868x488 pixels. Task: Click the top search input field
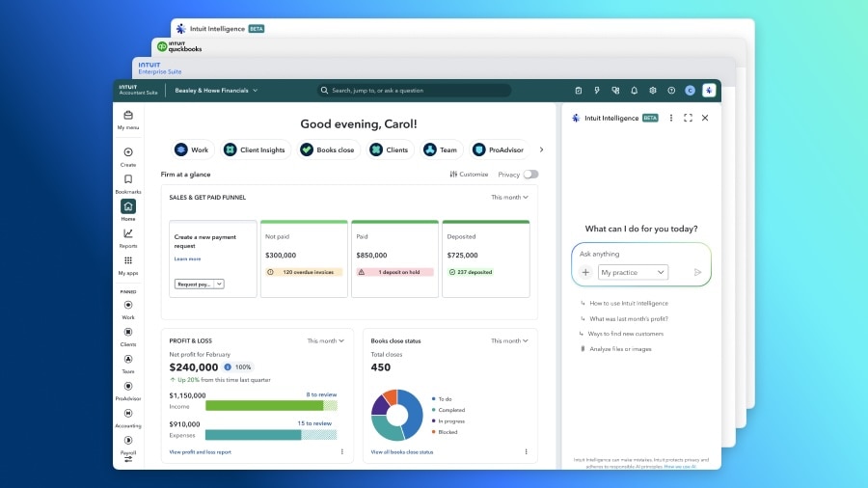click(x=415, y=91)
